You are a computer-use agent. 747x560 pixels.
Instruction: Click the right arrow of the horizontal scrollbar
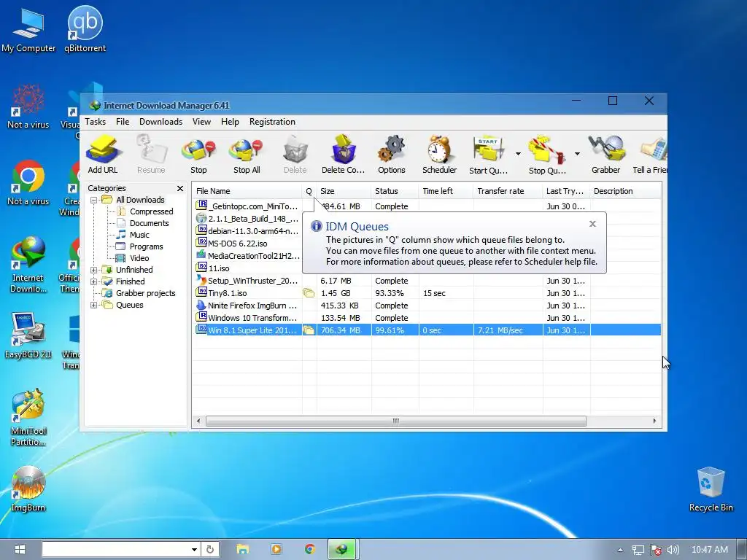(x=654, y=421)
